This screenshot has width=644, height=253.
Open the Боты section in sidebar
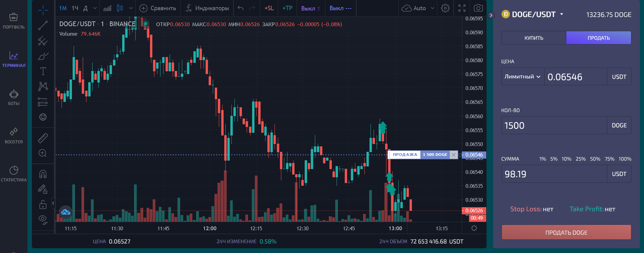(14, 97)
